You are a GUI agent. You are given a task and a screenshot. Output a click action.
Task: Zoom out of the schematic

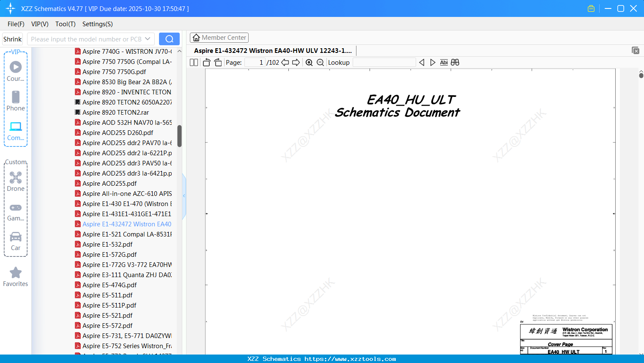[320, 63]
